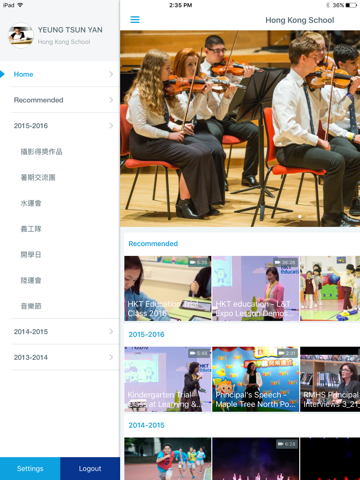Play HKT Education Trial Class 2016 video
The height and width of the screenshot is (480, 360).
click(168, 288)
